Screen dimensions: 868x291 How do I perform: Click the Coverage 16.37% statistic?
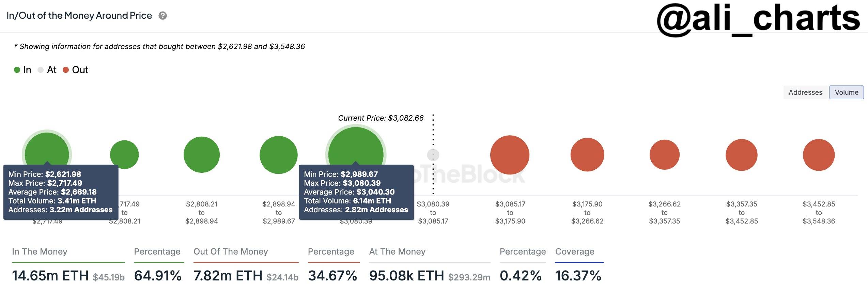click(577, 275)
